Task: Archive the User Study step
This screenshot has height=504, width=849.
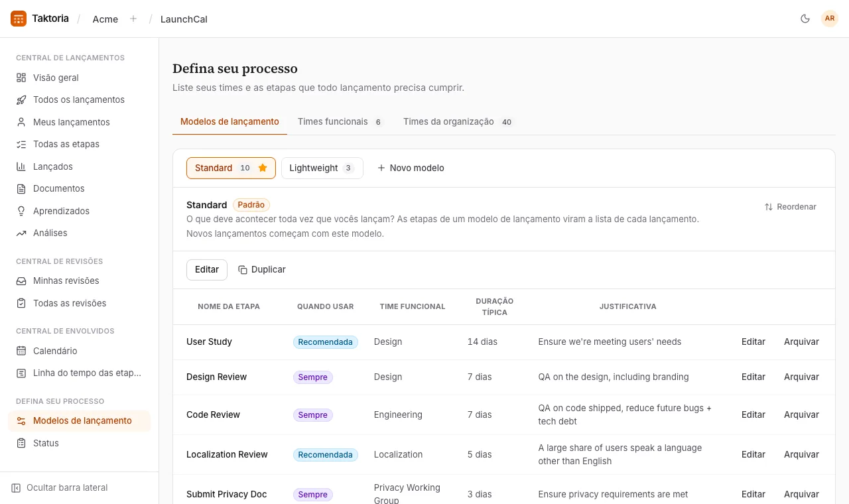Action: click(801, 342)
